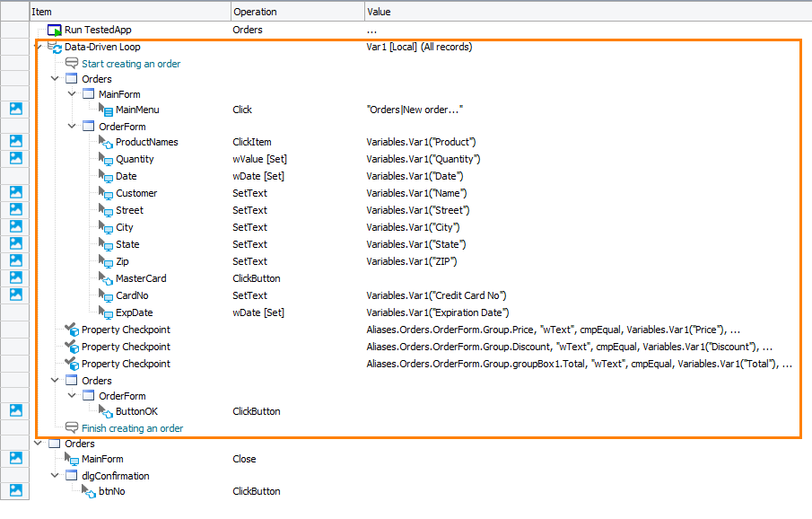Click the Run TestedApp icon
812x519 pixels.
(x=55, y=30)
